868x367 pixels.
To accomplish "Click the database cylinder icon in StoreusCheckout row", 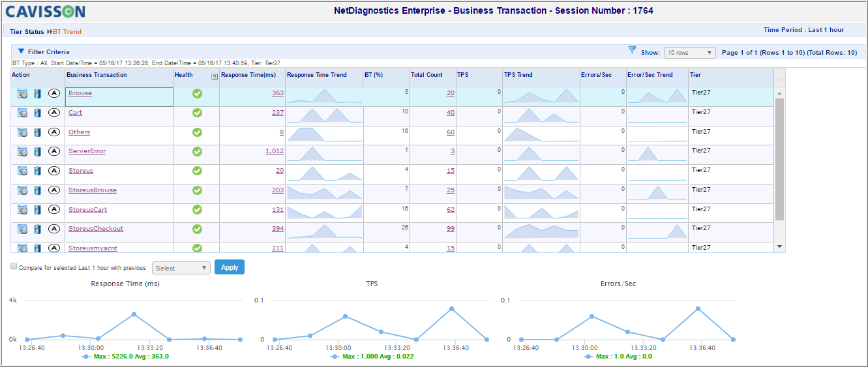I will pyautogui.click(x=38, y=229).
